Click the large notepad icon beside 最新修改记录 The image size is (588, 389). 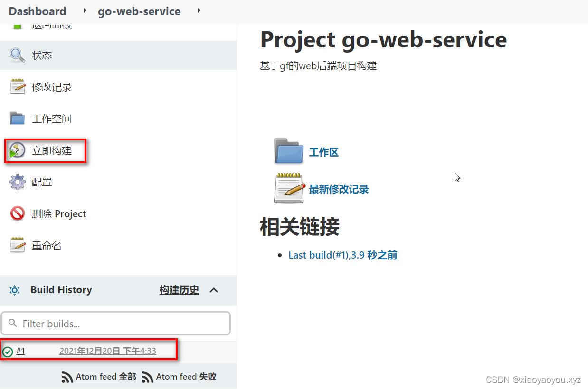[289, 189]
